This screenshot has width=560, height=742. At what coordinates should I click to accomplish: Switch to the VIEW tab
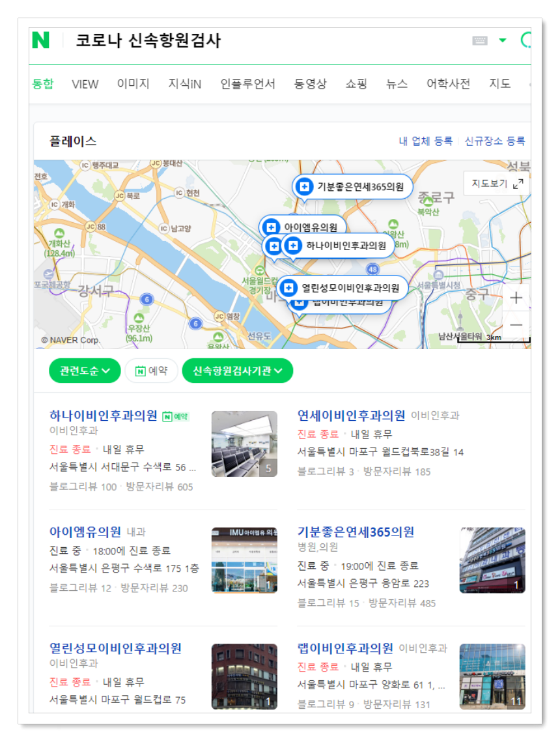coord(85,84)
